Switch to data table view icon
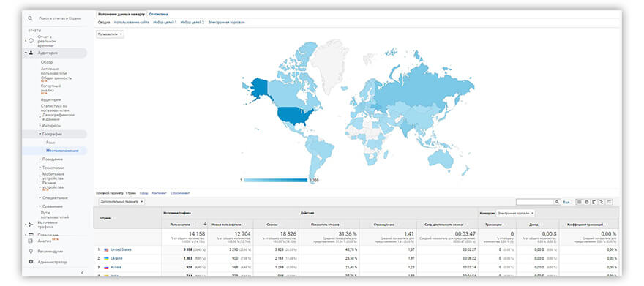The width and height of the screenshot is (644, 286). pyautogui.click(x=579, y=202)
